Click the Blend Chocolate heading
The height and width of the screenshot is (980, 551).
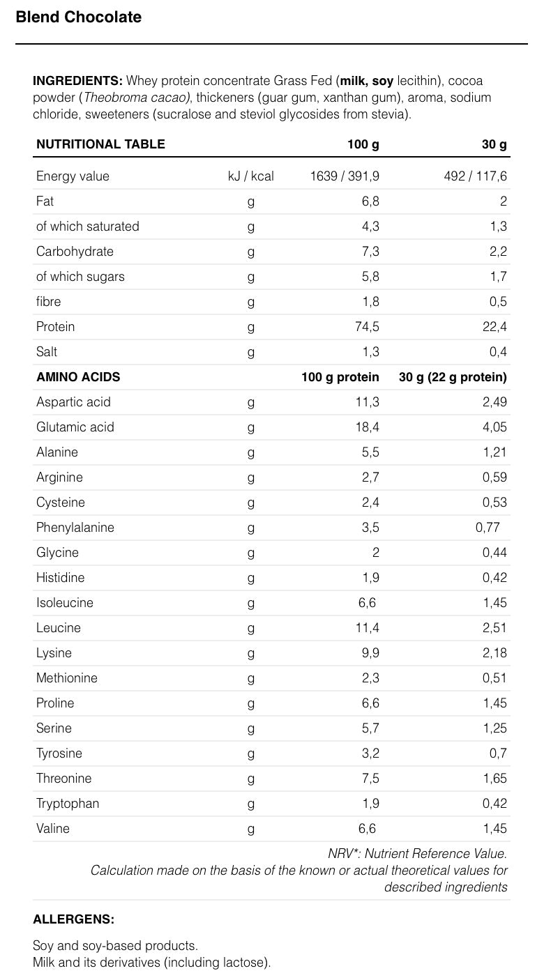[x=78, y=17]
